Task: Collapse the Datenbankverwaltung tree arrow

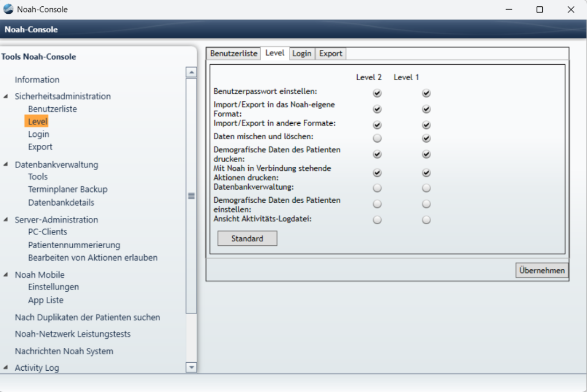Action: pos(6,164)
